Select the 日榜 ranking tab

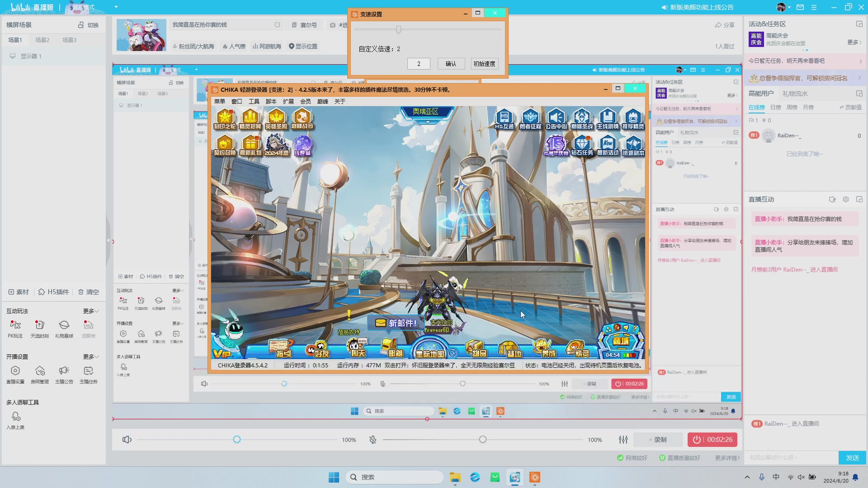(776, 107)
